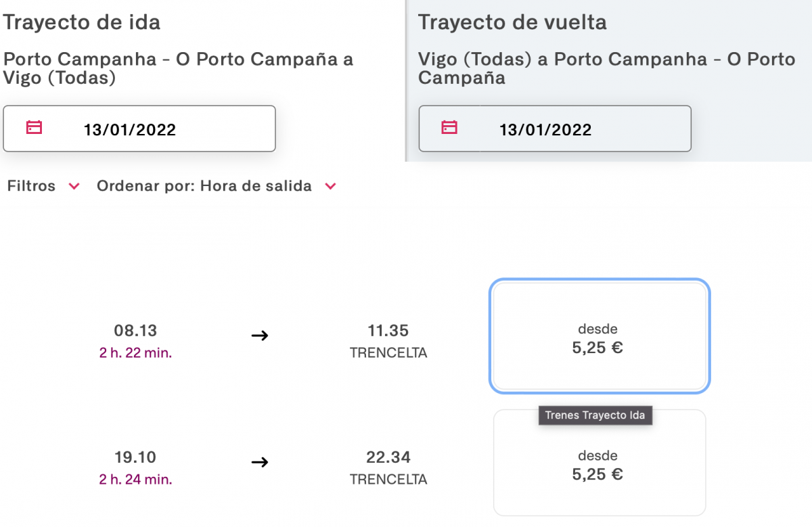This screenshot has width=812, height=527.
Task: Open the Filtros label
Action: (31, 186)
